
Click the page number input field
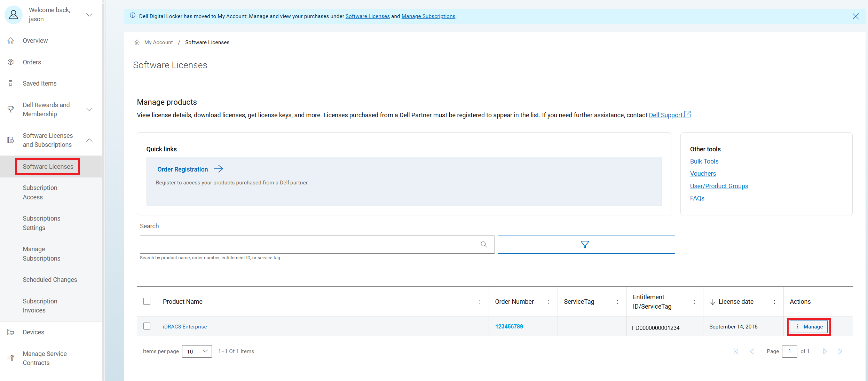click(x=790, y=351)
